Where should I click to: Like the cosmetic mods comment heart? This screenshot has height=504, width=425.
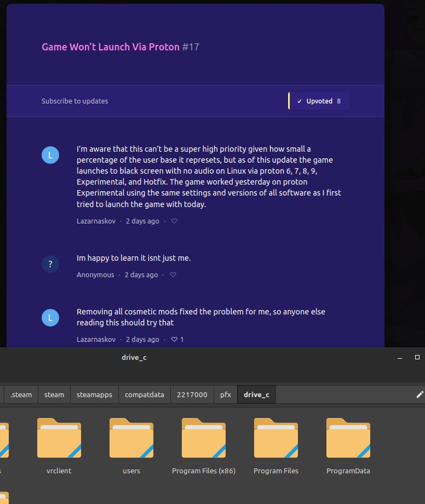click(174, 340)
